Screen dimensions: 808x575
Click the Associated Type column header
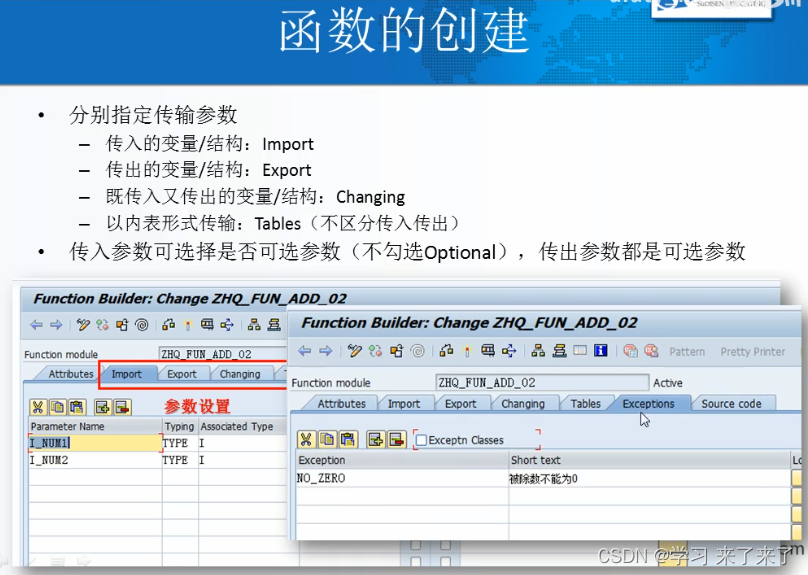pos(242,426)
